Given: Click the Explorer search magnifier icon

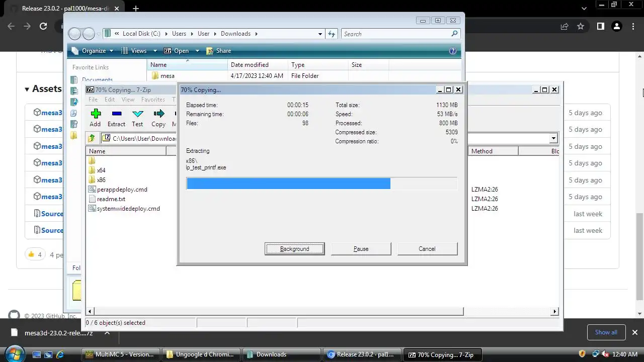Looking at the screenshot, I should tap(454, 34).
